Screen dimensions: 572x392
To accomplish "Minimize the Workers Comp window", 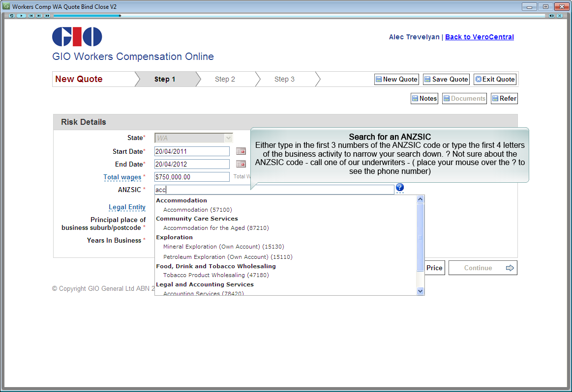I will (529, 6).
